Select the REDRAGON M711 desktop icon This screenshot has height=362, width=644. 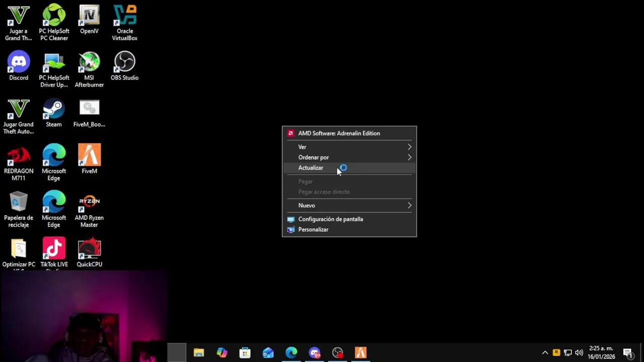[x=19, y=163]
